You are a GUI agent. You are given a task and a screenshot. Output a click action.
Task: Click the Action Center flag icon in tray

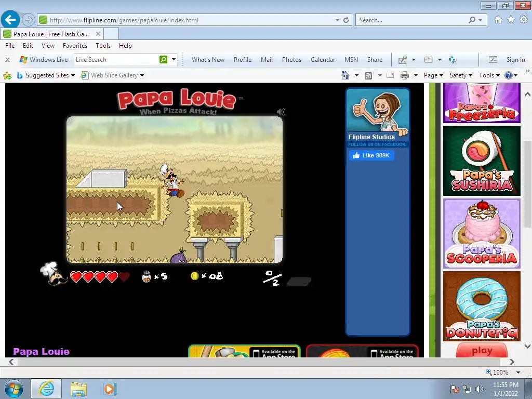pos(455,389)
